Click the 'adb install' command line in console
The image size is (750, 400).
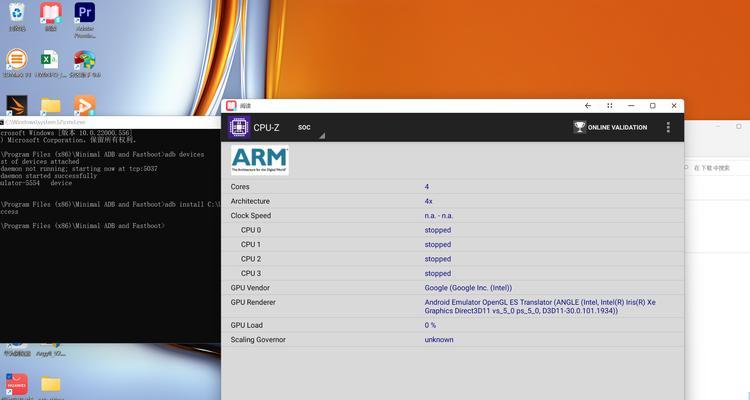[x=110, y=204]
